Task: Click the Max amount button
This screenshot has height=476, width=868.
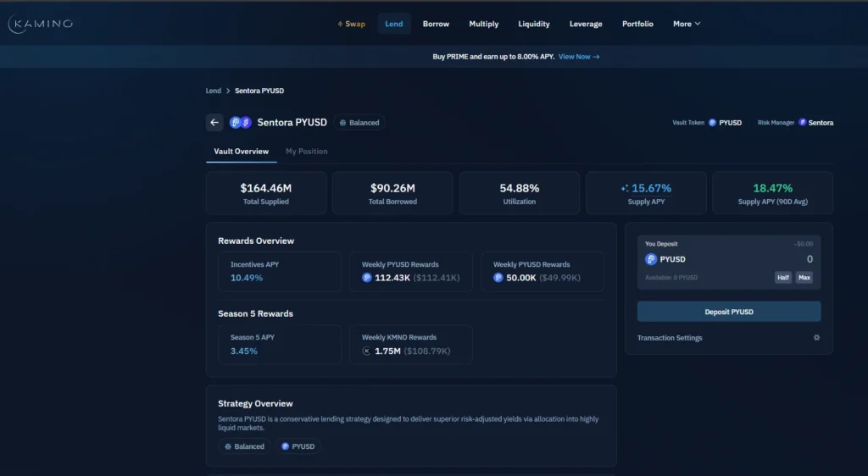Action: [x=804, y=278]
